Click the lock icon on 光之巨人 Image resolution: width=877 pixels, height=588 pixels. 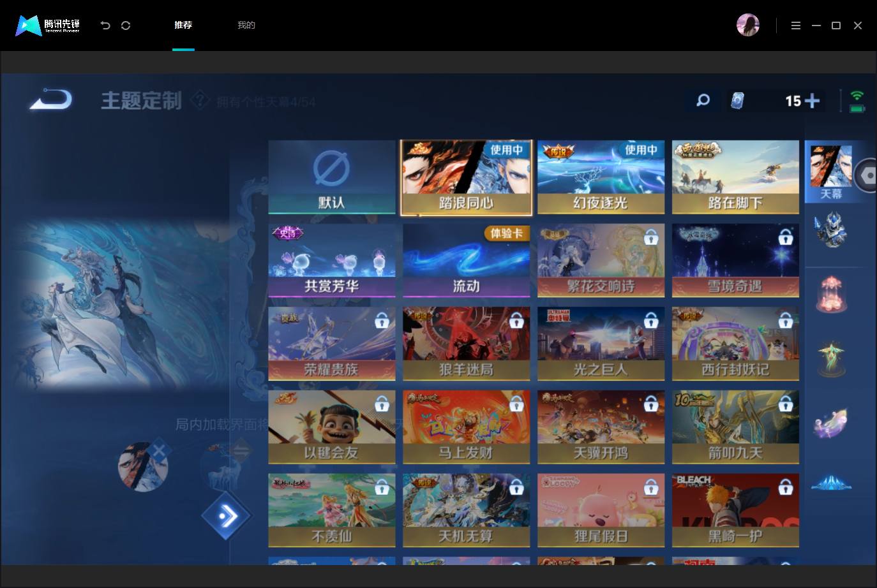tap(651, 321)
